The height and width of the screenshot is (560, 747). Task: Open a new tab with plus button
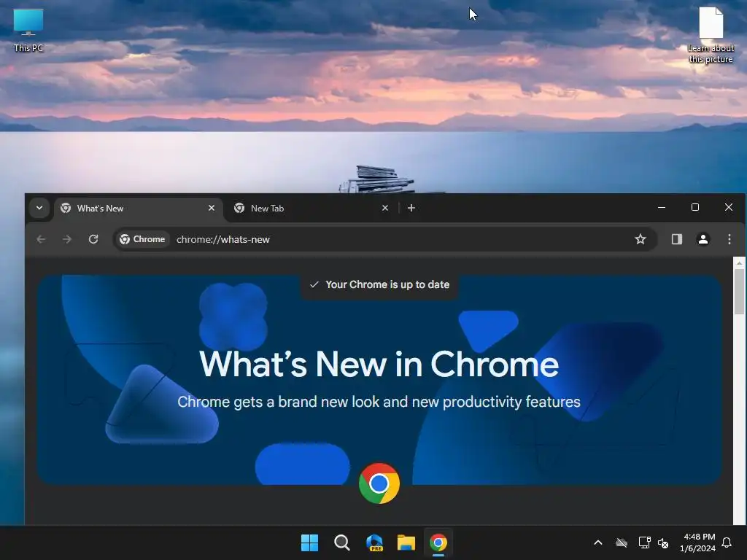(x=411, y=208)
